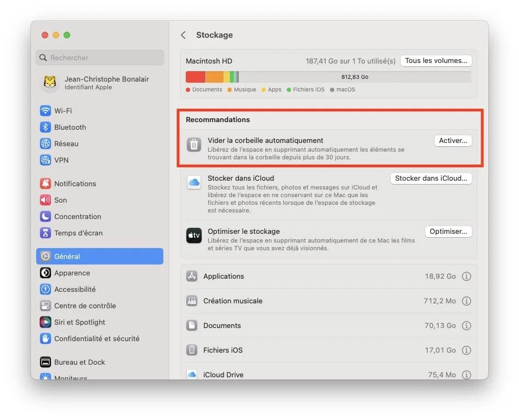This screenshot has height=420, width=519.
Task: Click the 812,83 Go free space area
Action: coord(355,77)
